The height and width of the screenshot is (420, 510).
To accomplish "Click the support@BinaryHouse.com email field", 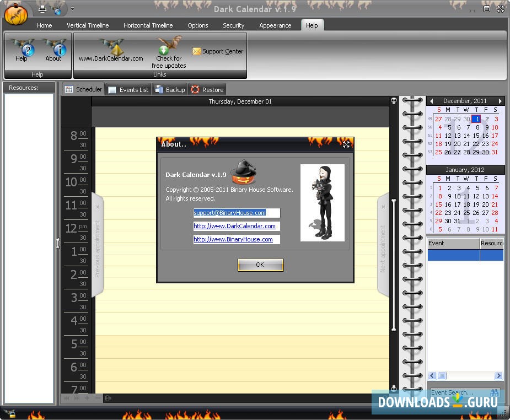I will pyautogui.click(x=237, y=213).
